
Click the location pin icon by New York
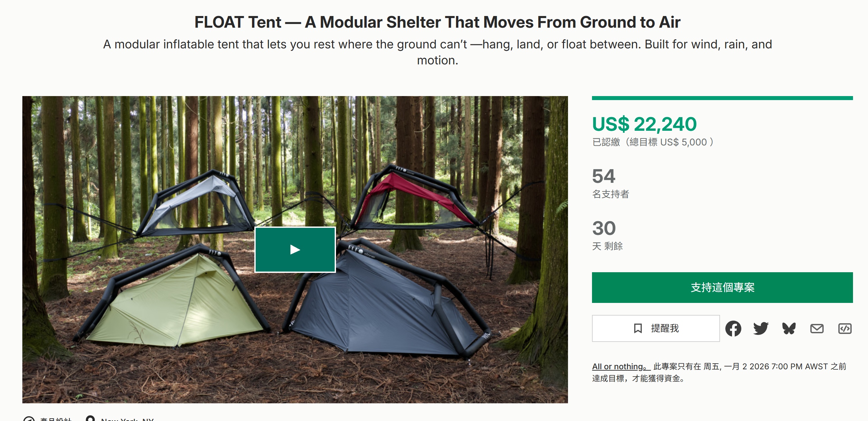click(90, 419)
